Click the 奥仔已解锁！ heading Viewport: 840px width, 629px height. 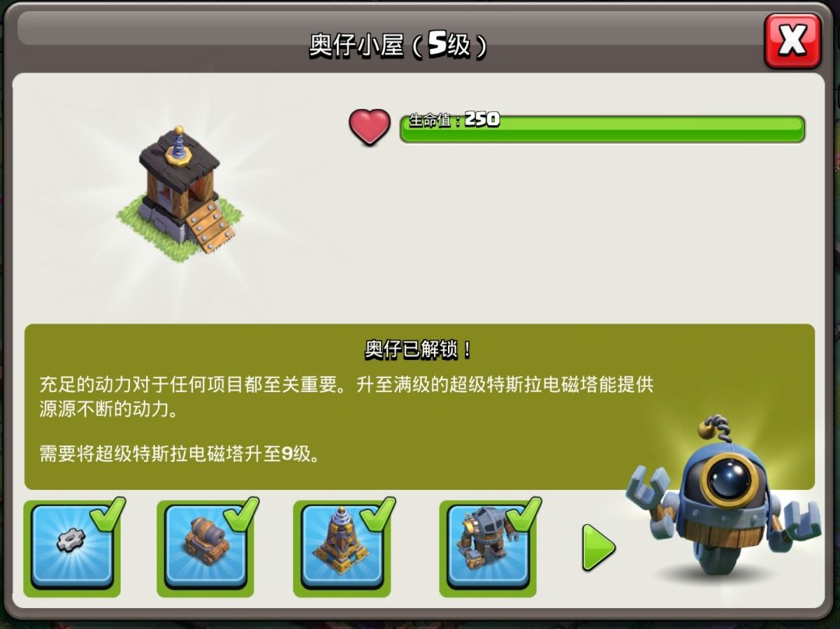pyautogui.click(x=418, y=350)
